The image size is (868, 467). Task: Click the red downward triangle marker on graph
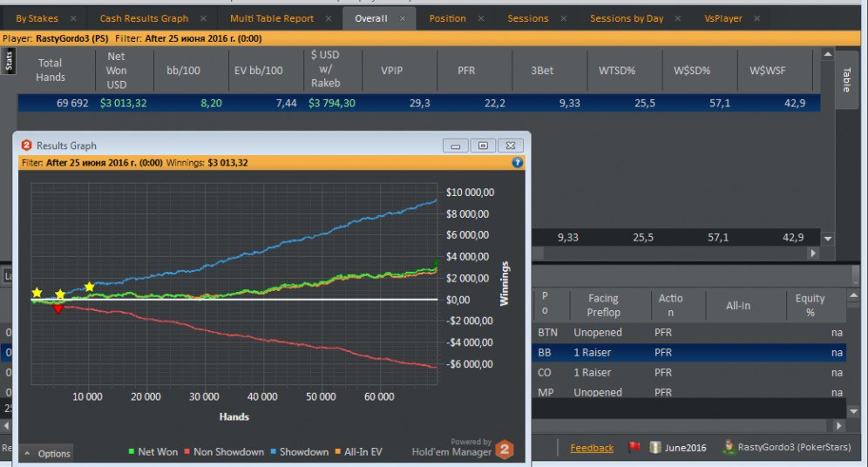pos(58,308)
